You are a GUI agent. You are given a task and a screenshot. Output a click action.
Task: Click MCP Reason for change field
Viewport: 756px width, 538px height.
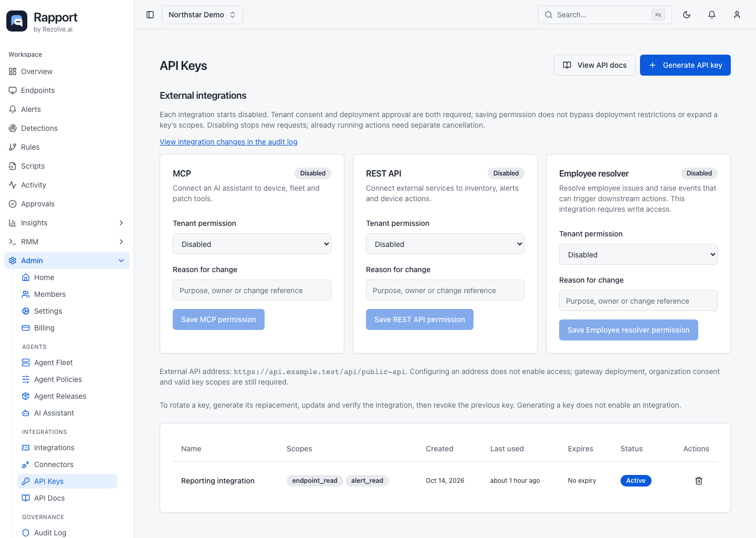coord(252,290)
